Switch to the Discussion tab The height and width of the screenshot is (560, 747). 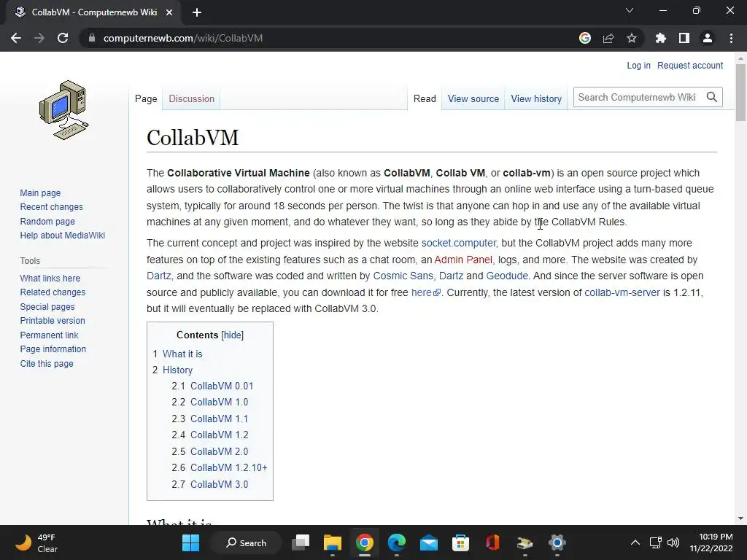click(x=192, y=98)
